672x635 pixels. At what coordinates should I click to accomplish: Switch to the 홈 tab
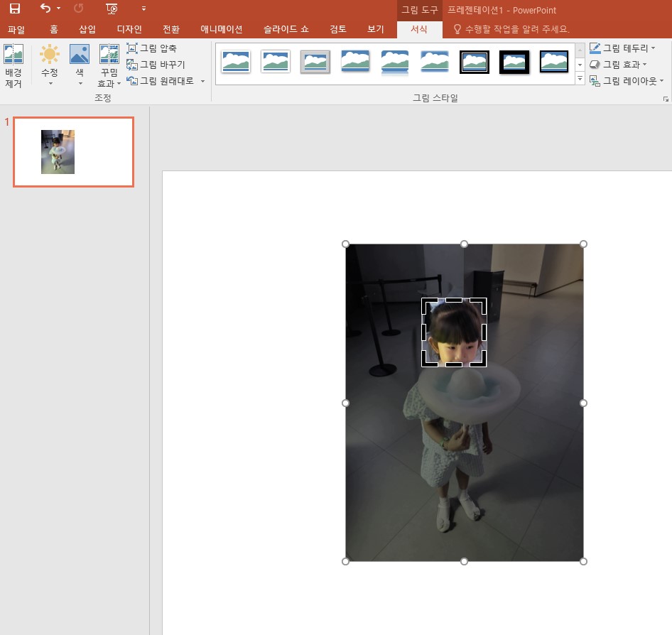point(53,29)
